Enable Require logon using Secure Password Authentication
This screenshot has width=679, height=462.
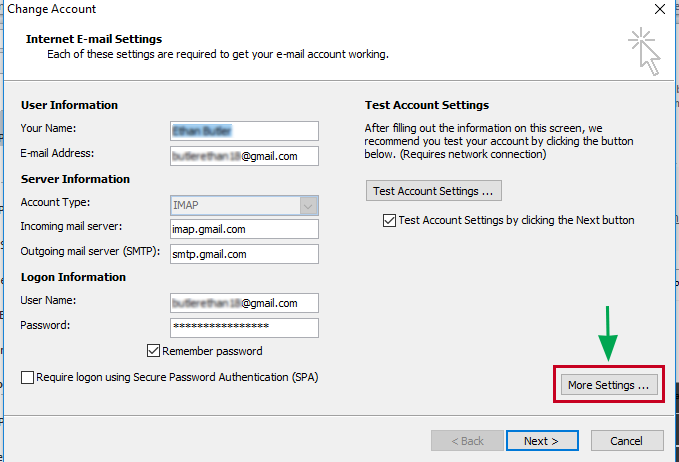pyautogui.click(x=27, y=377)
